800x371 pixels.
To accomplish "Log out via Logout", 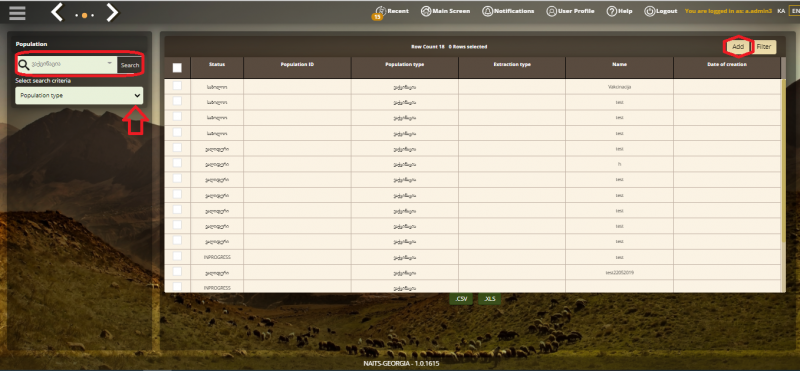I will [x=661, y=11].
